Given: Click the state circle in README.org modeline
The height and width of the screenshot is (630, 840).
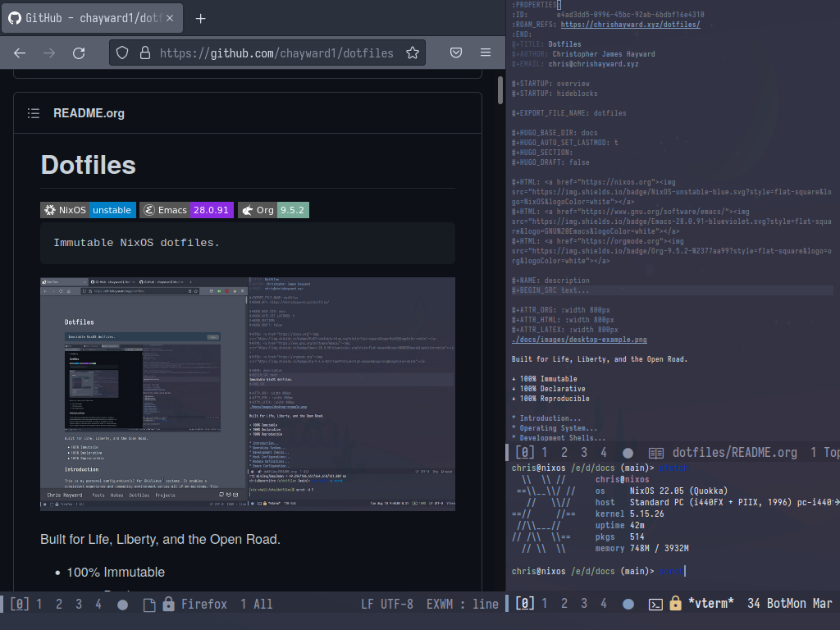Looking at the screenshot, I should coord(628,453).
